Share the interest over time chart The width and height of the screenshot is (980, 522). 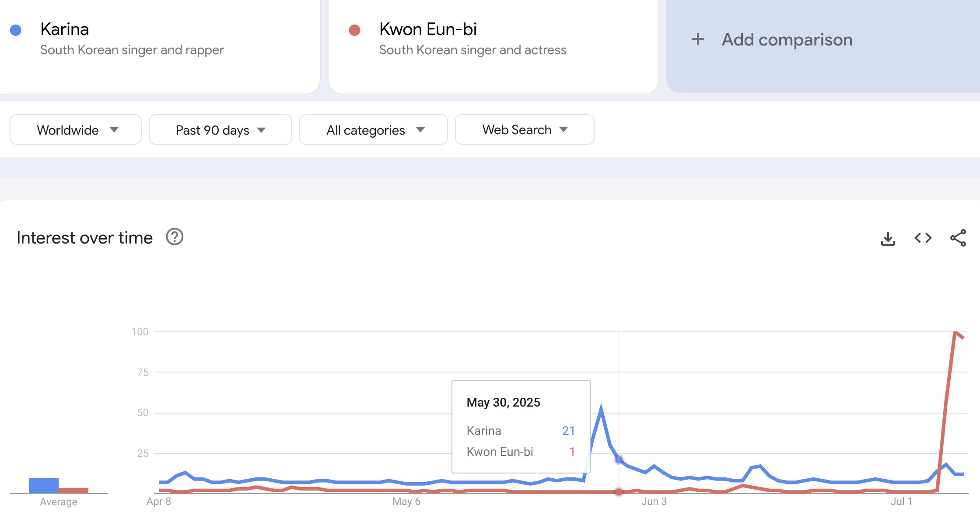[x=958, y=238]
